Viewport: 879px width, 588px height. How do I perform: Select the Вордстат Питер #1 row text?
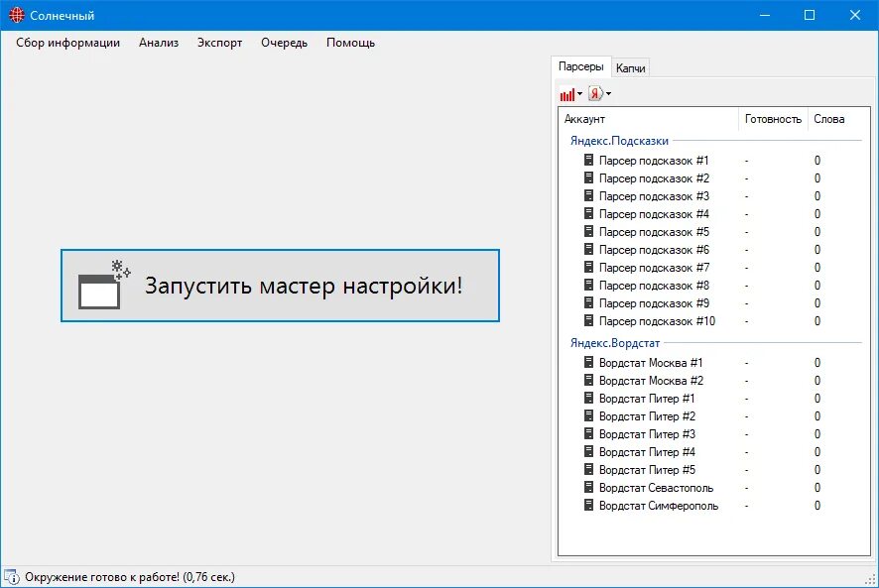(647, 399)
